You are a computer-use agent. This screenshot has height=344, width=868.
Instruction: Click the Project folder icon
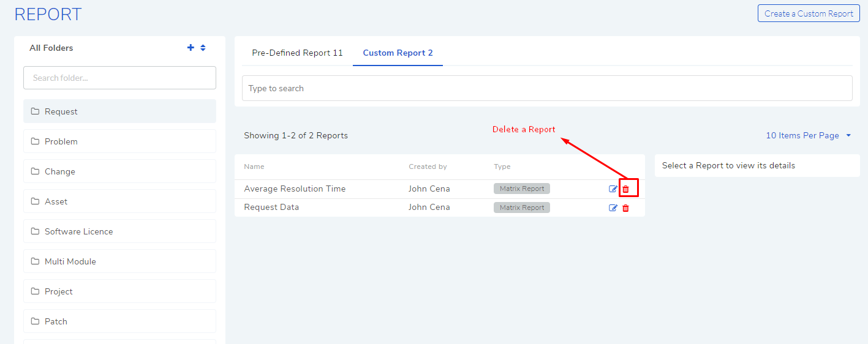pos(35,291)
